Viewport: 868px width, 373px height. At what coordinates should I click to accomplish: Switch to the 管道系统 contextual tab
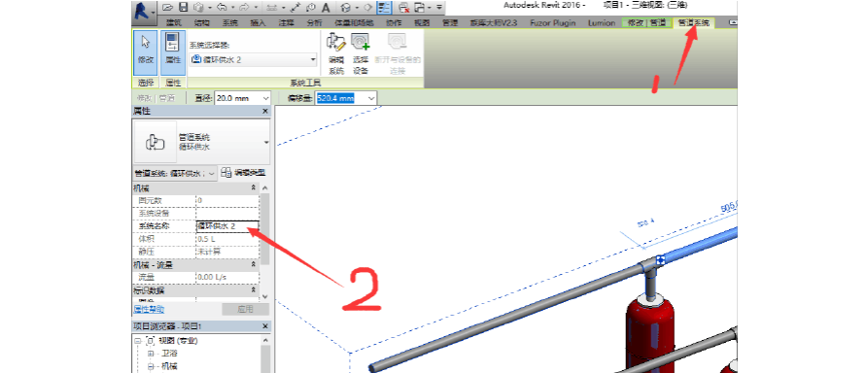[694, 22]
